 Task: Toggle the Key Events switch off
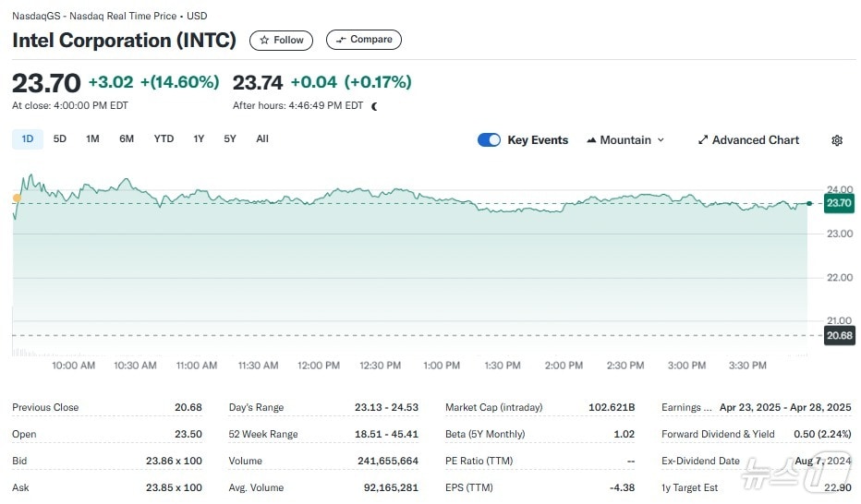(489, 140)
